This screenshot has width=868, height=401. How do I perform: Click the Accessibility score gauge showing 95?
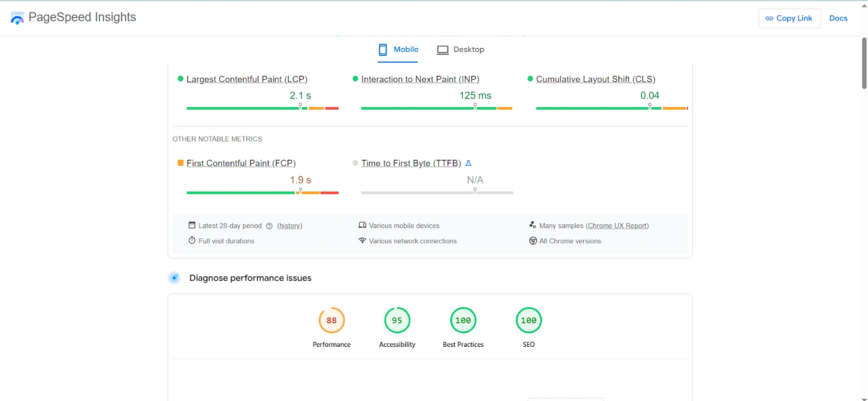[x=397, y=321]
